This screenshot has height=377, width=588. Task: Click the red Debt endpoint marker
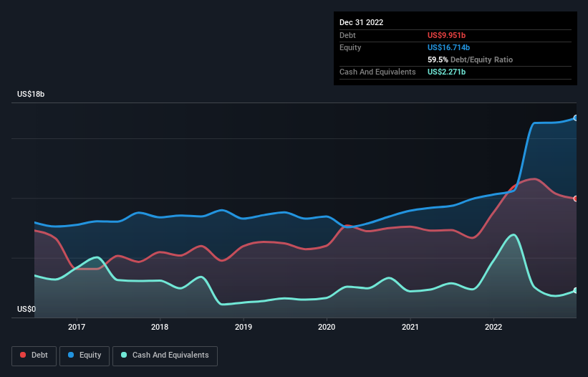(x=576, y=199)
